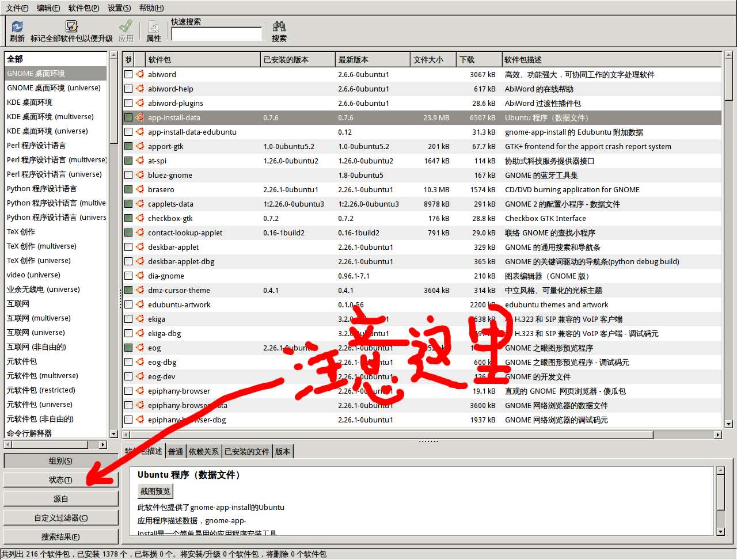737x560 pixels.
Task: Click the Ubuntu logo icon next to deskbar-applet
Action: pos(140,247)
